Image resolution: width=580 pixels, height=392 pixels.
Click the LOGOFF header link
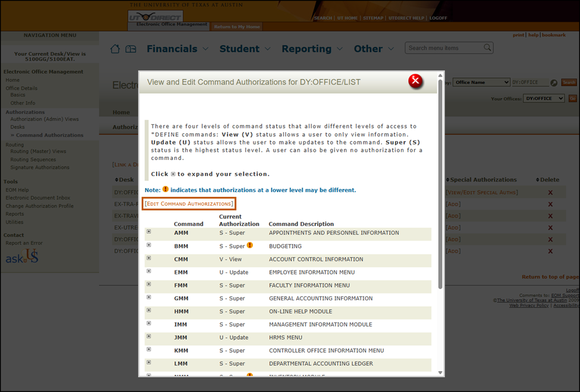(438, 18)
